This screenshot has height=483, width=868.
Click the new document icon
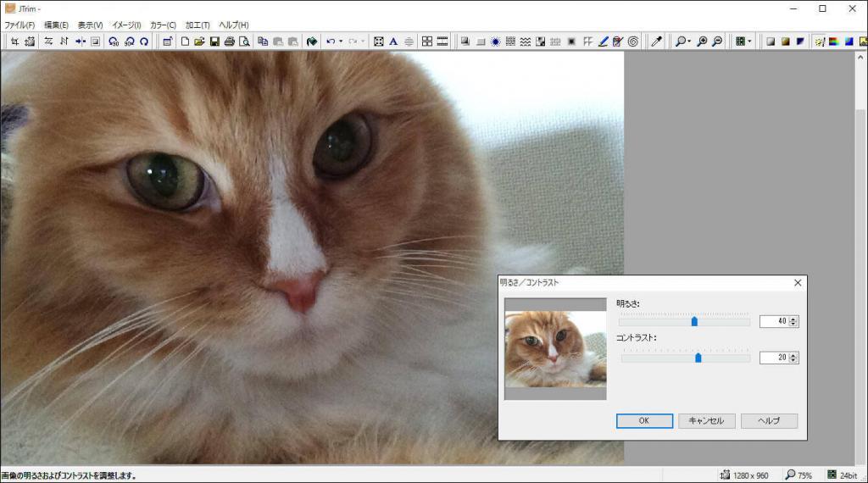pyautogui.click(x=185, y=42)
